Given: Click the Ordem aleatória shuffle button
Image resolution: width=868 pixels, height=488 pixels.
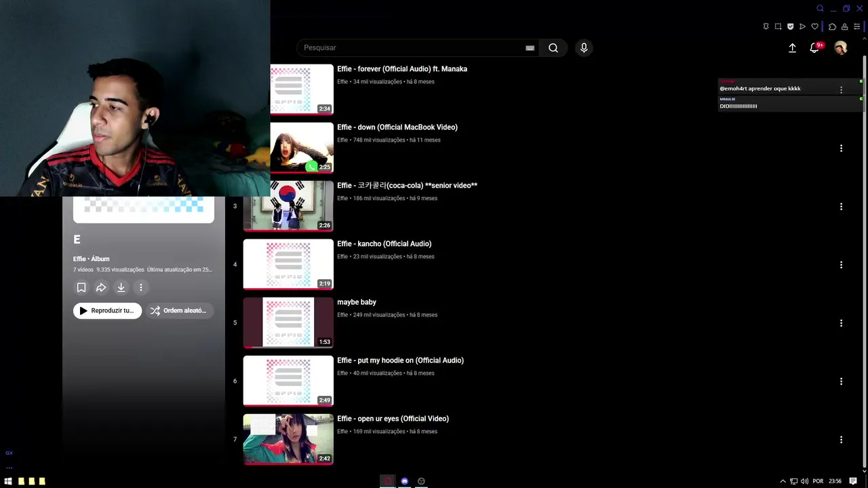Looking at the screenshot, I should tap(179, 310).
